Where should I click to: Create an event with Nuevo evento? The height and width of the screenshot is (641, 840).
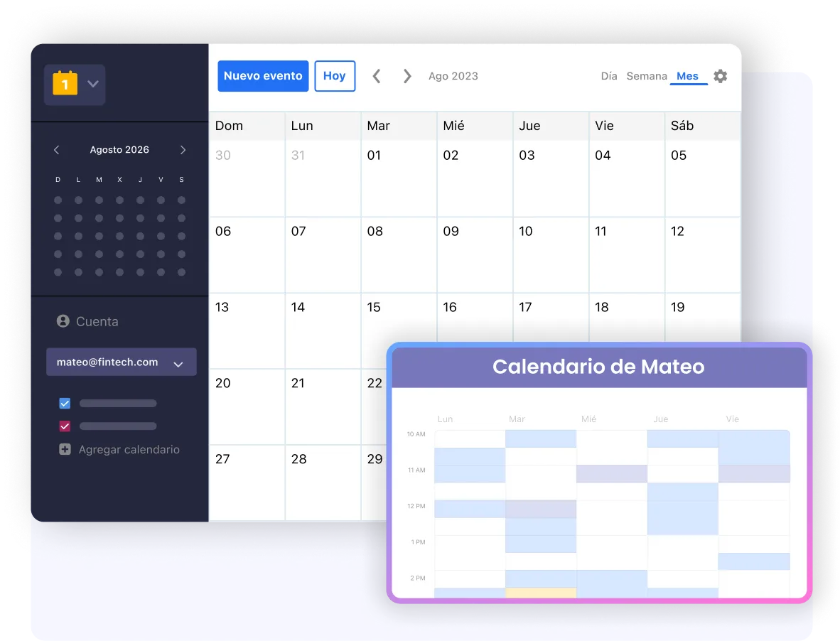point(263,76)
